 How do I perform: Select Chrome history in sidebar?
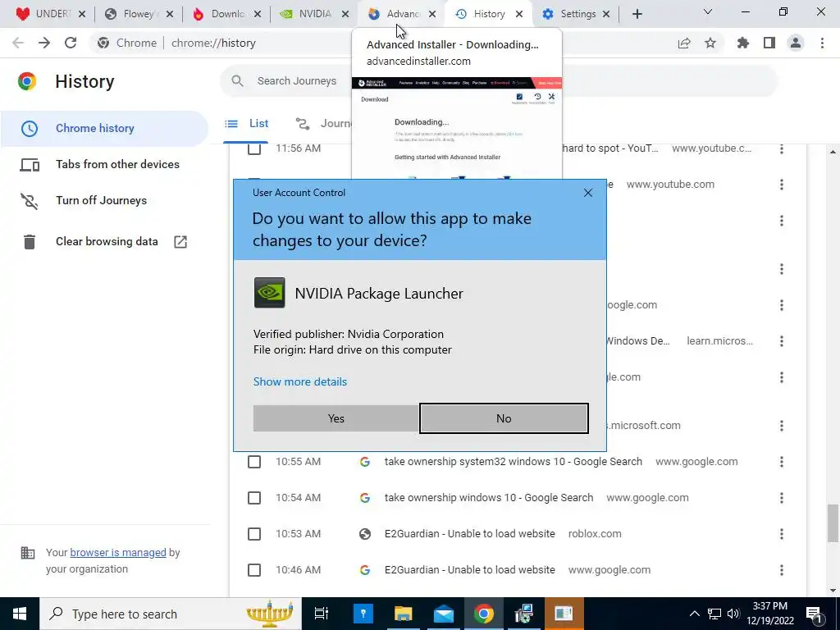104,129
